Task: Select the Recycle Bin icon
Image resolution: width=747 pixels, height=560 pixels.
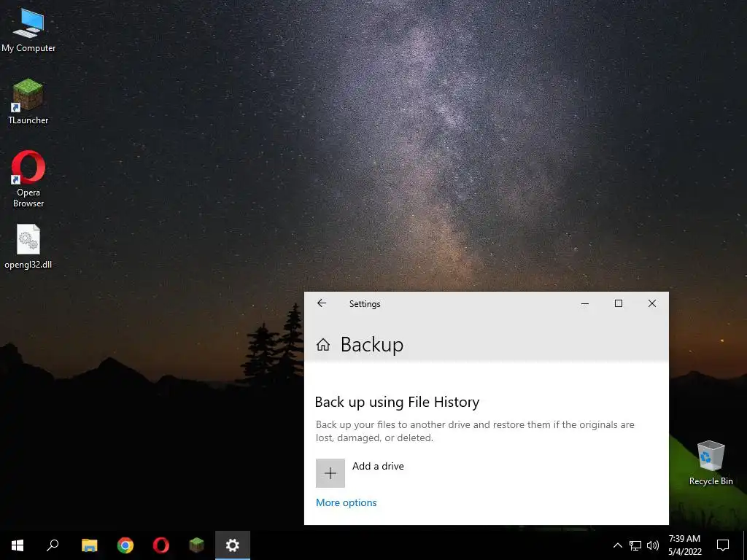Action: 711,463
